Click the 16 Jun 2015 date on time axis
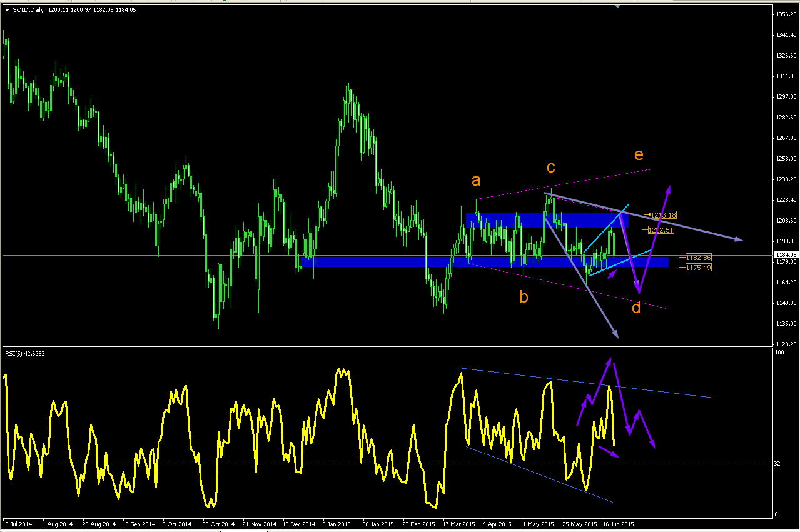Screen dimensions: 800x532 618,524
